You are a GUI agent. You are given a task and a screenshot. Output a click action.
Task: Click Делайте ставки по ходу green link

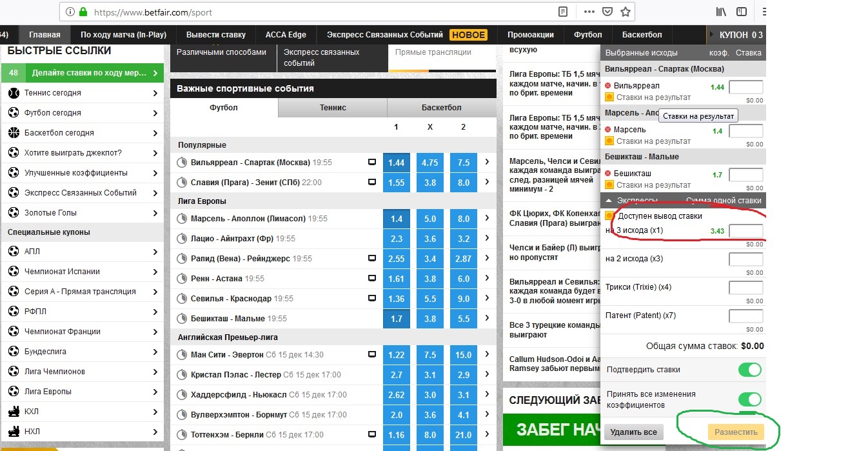(83, 73)
